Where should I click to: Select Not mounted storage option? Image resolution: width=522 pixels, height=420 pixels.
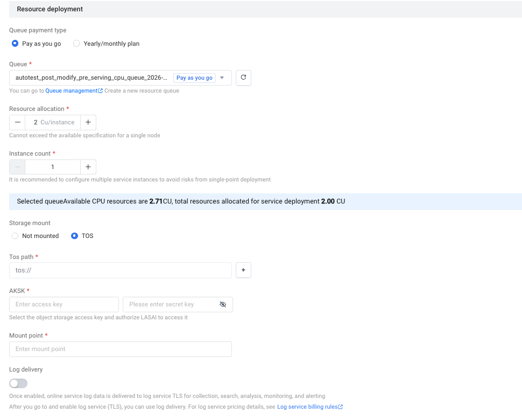(x=15, y=236)
